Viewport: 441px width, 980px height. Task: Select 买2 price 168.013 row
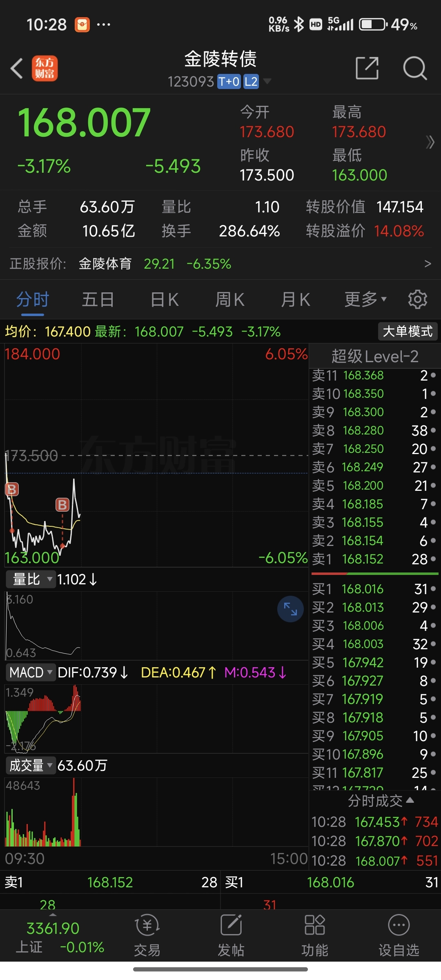click(374, 607)
